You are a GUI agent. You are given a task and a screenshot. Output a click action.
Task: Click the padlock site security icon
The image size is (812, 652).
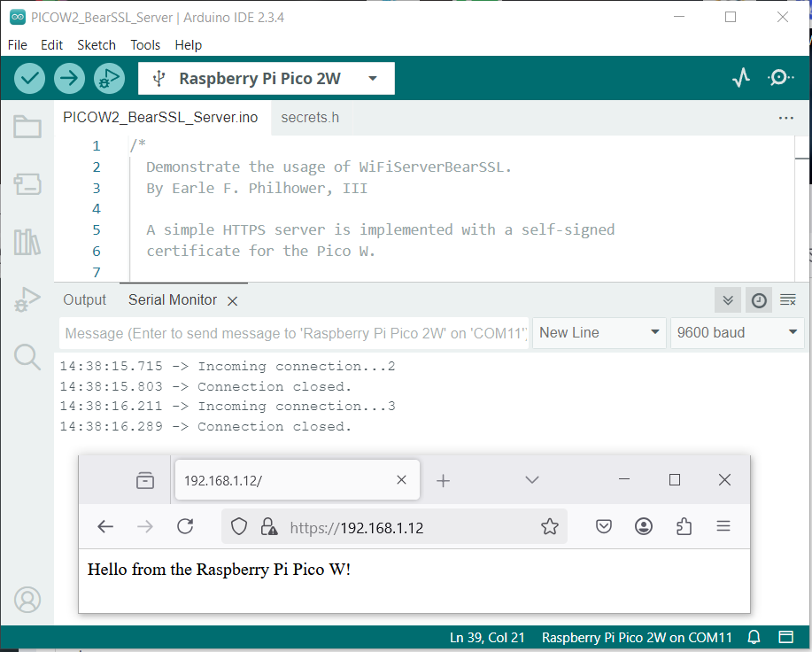[x=269, y=527]
